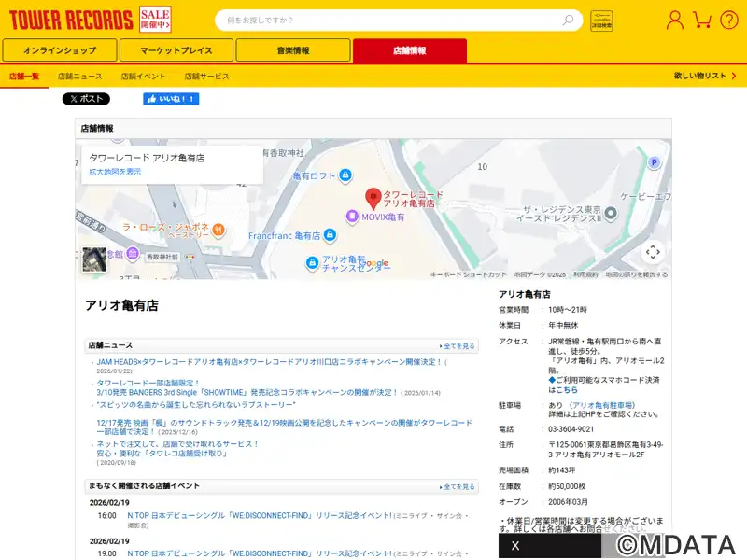This screenshot has width=747, height=560.
Task: Open the user account icon
Action: tap(674, 20)
